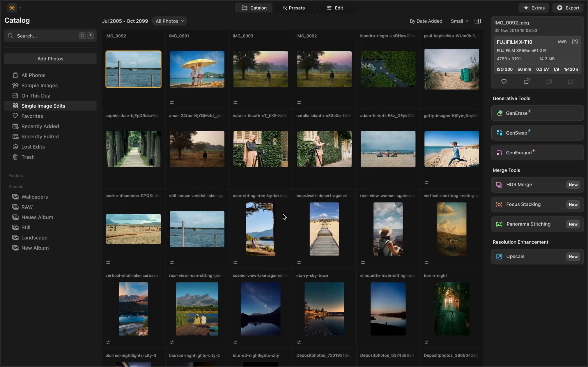Click edits icon under starry-sky-town thumbnail
This screenshot has width=588, height=367.
pos(299,342)
